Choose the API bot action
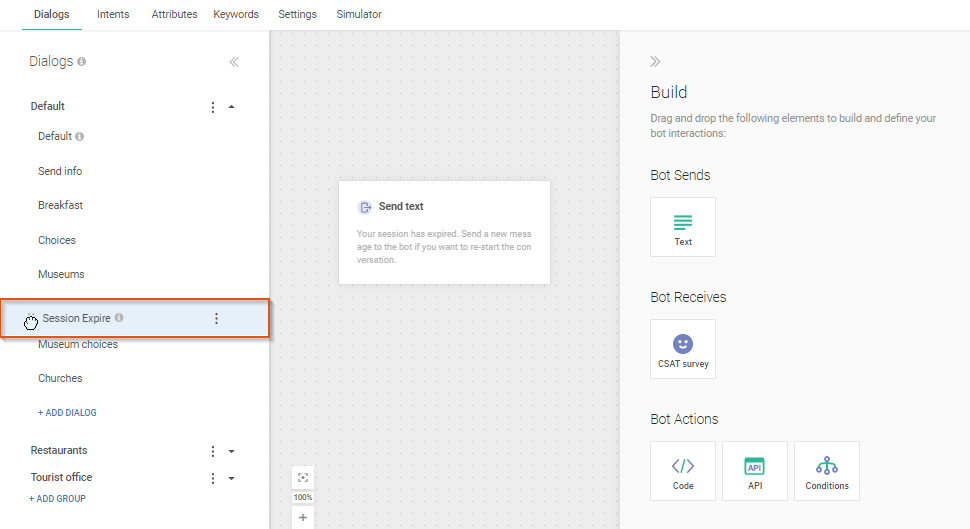970x529 pixels. click(754, 471)
